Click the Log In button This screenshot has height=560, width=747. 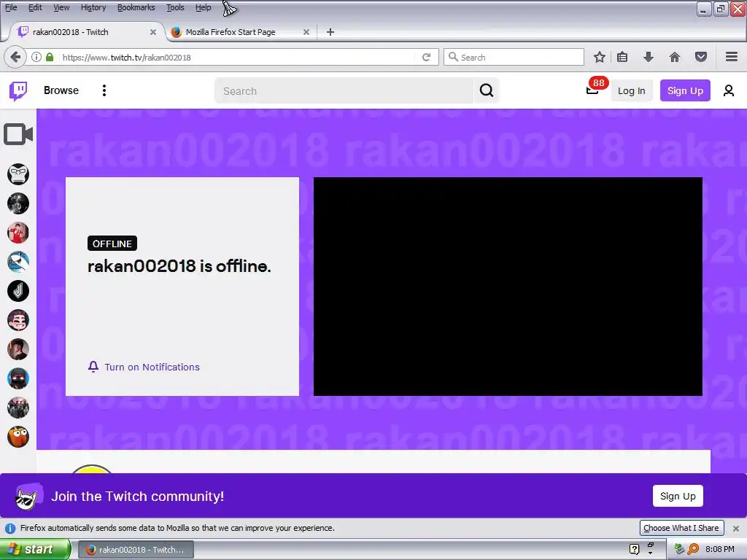(631, 90)
